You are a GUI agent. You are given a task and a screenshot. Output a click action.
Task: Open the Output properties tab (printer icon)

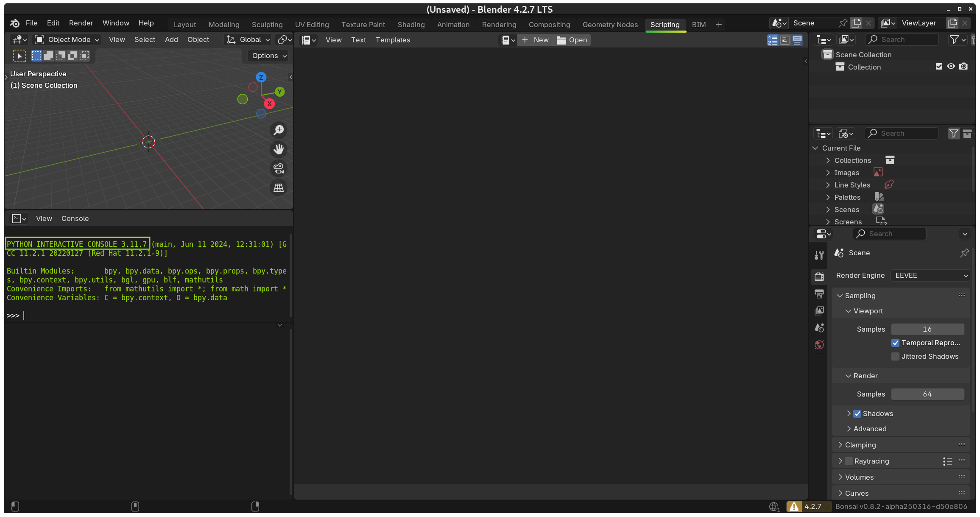[819, 293]
